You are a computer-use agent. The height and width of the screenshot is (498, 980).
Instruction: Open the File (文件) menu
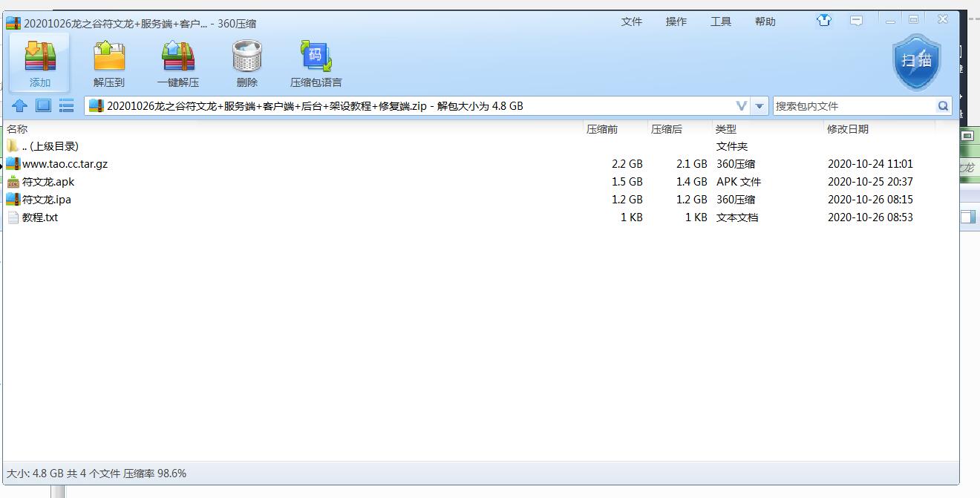pyautogui.click(x=631, y=22)
